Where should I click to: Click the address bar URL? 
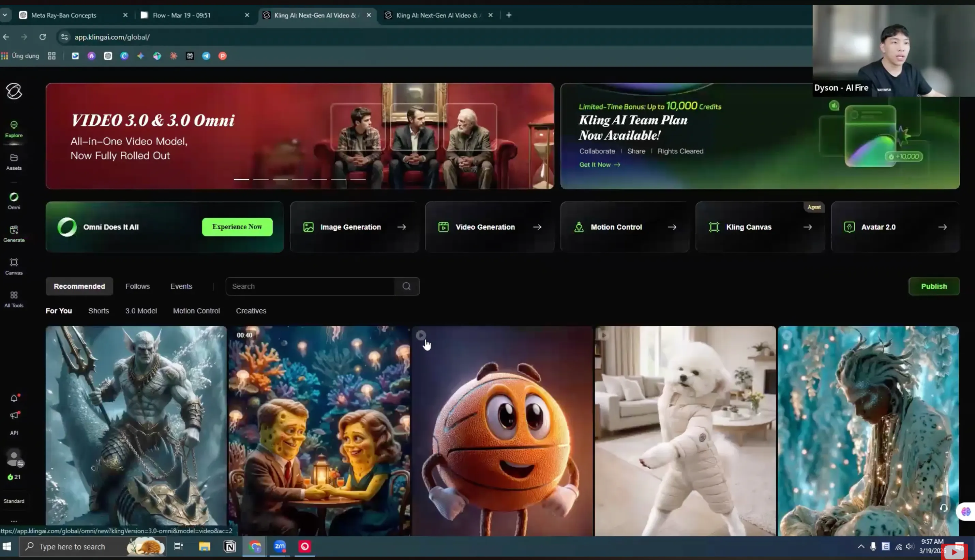pos(112,37)
